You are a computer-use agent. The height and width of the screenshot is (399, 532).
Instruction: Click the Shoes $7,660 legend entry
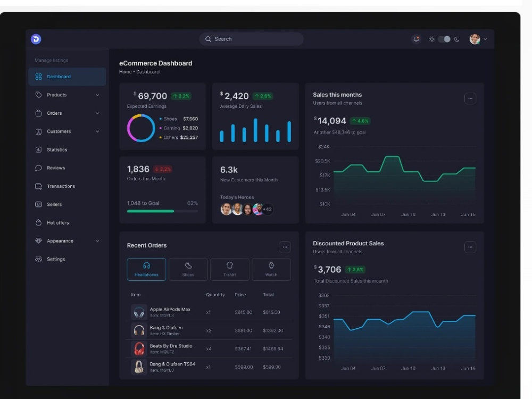[178, 119]
